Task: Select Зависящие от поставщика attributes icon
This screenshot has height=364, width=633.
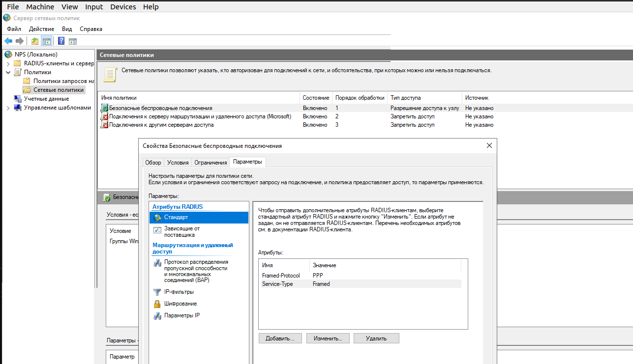Action: [157, 229]
